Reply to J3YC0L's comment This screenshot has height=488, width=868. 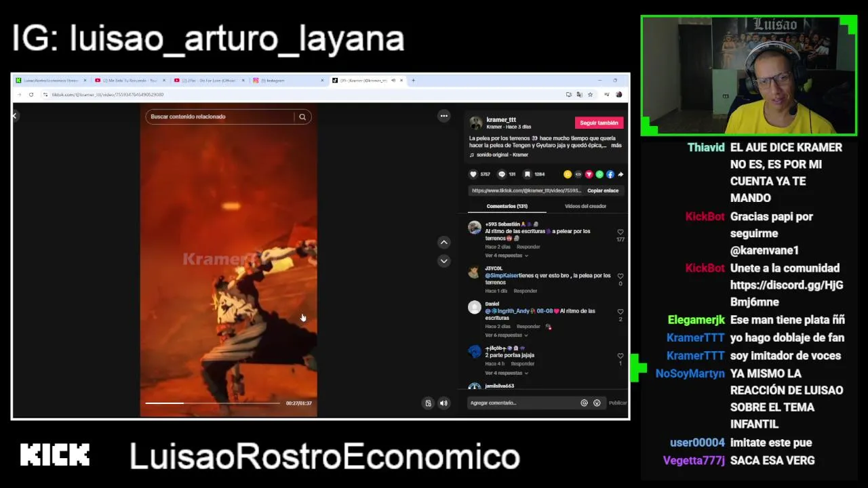pyautogui.click(x=526, y=291)
